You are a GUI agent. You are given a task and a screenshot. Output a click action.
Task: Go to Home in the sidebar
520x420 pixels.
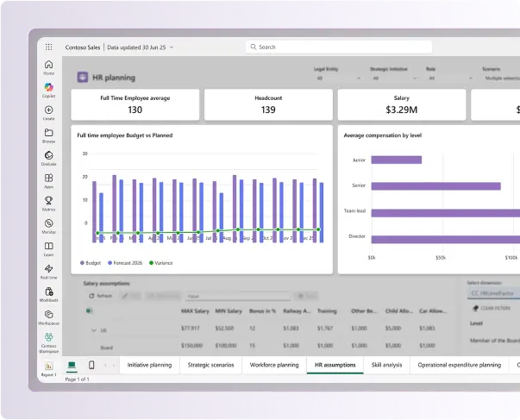[x=48, y=66]
